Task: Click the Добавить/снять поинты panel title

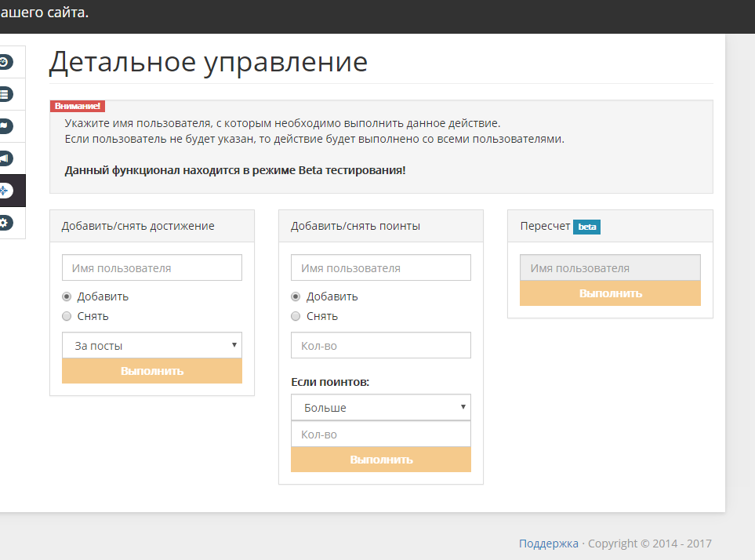Action: coord(355,226)
